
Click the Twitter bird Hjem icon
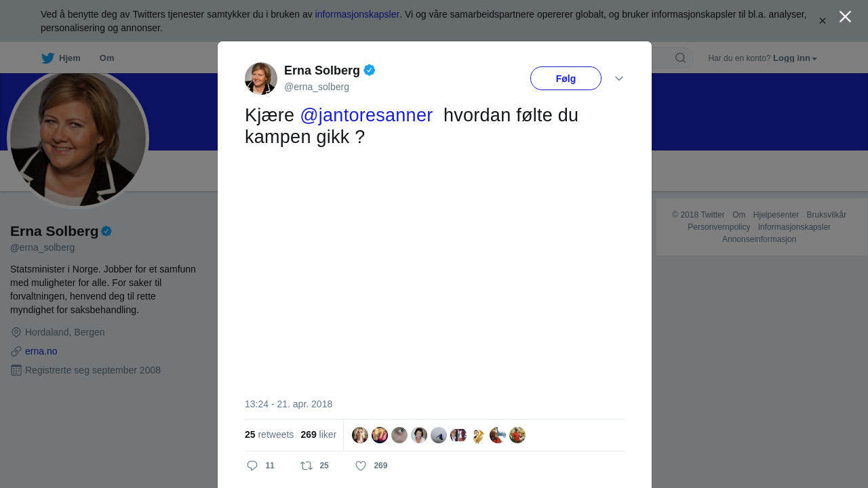click(x=47, y=58)
